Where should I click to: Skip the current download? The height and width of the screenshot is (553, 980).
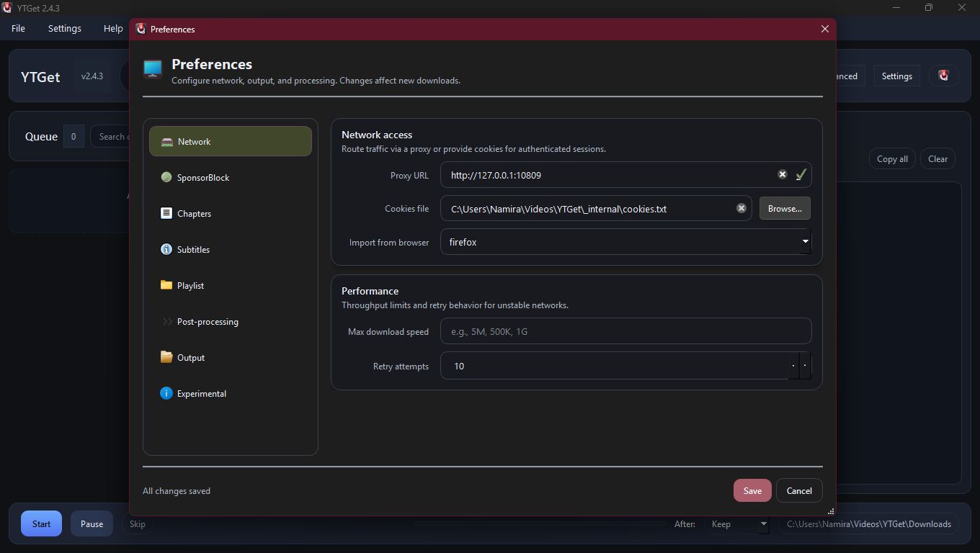[x=137, y=523]
